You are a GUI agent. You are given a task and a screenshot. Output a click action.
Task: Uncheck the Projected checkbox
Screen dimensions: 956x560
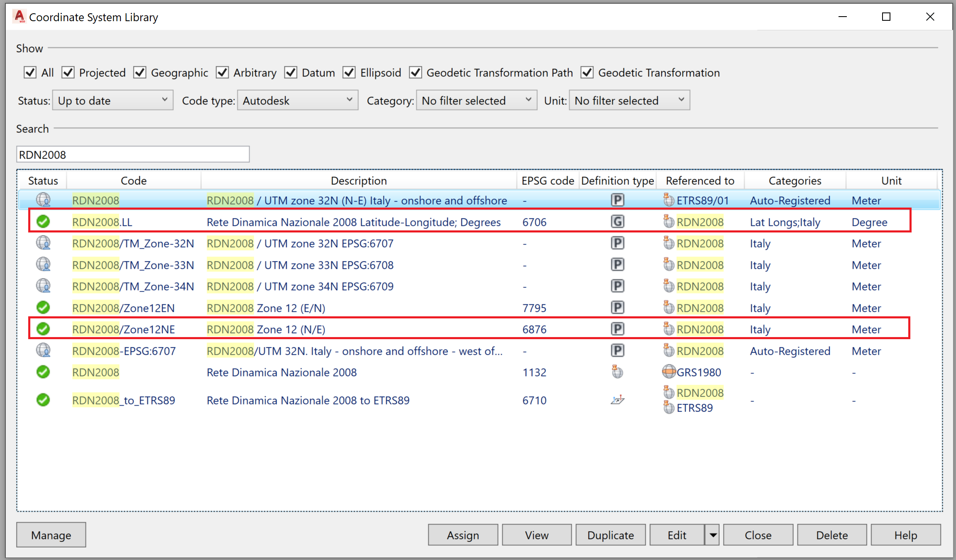coord(68,73)
